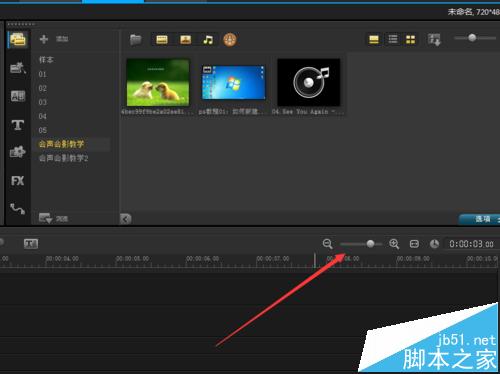Click the puppies image file name label
500x374 pixels.
point(157,112)
